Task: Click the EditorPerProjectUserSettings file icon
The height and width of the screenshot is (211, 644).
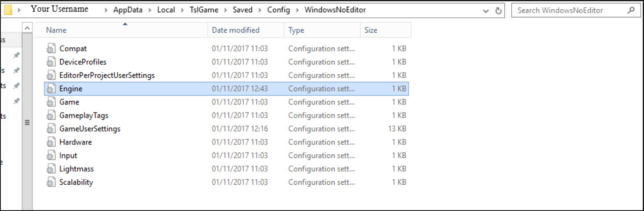Action: [x=51, y=76]
